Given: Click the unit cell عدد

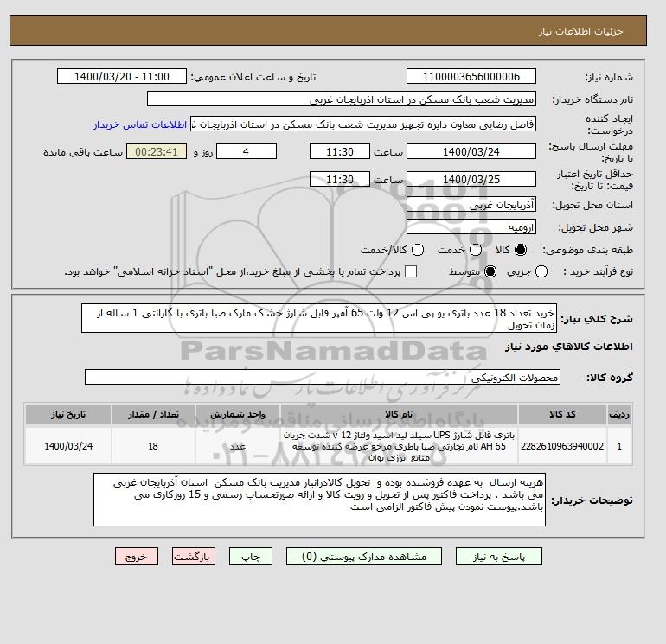Looking at the screenshot, I should click(x=238, y=446).
